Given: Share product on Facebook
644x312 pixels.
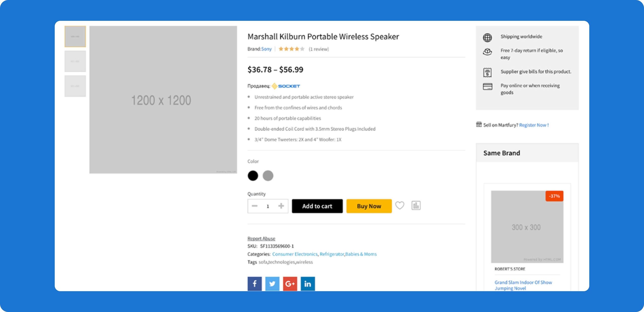Looking at the screenshot, I should (254, 284).
